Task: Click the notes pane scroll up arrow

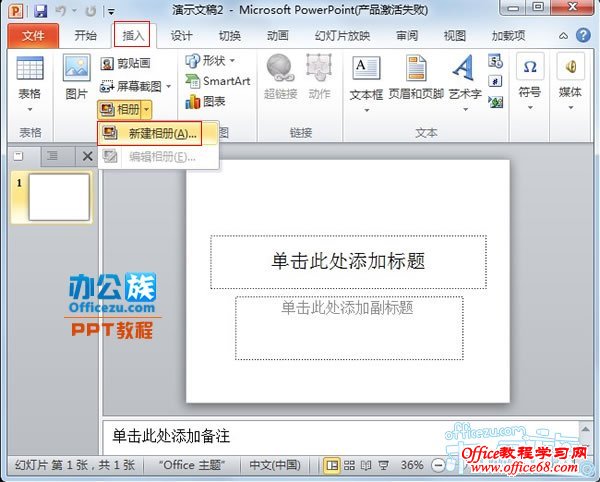Action: pos(586,429)
